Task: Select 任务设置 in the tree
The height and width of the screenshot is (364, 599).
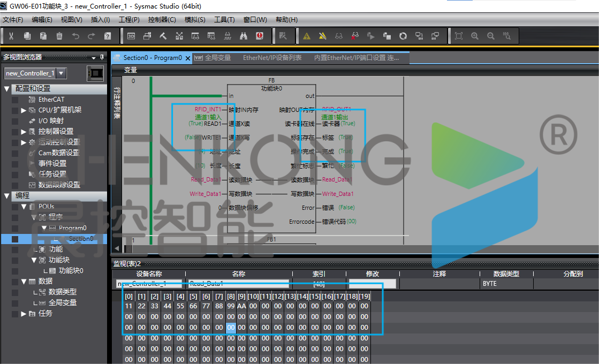Action: tap(52, 174)
